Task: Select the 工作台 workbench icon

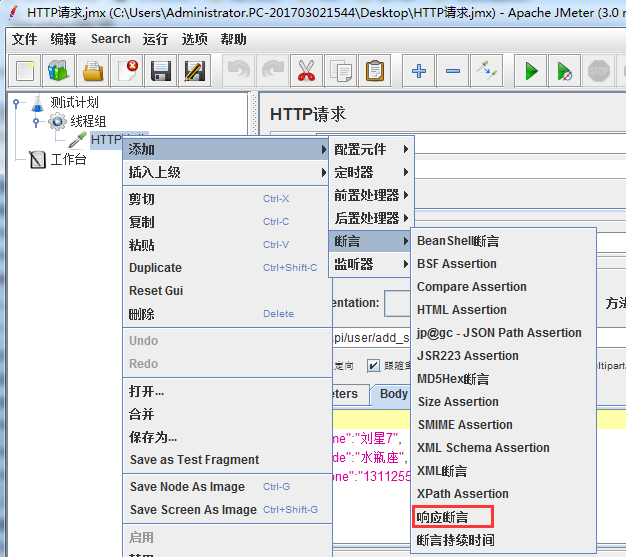Action: tap(38, 159)
